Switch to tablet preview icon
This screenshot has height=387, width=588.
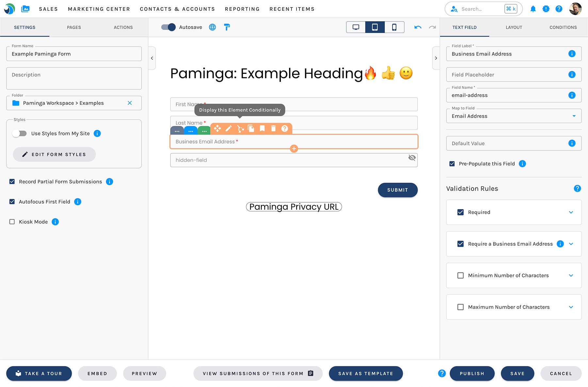click(x=375, y=27)
